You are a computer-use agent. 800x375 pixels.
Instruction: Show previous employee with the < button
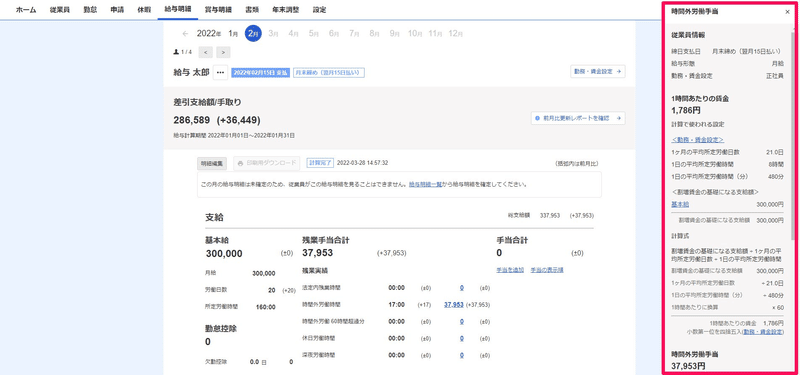coord(206,52)
